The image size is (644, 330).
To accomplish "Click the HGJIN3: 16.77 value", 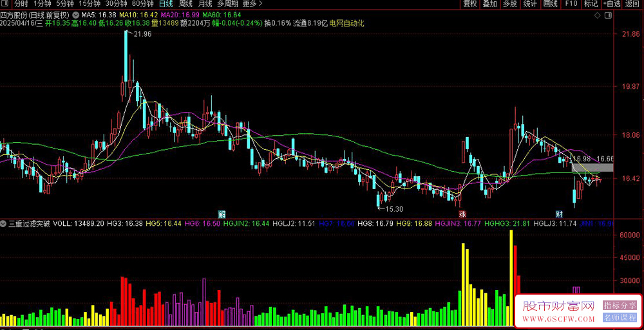I will click(459, 224).
